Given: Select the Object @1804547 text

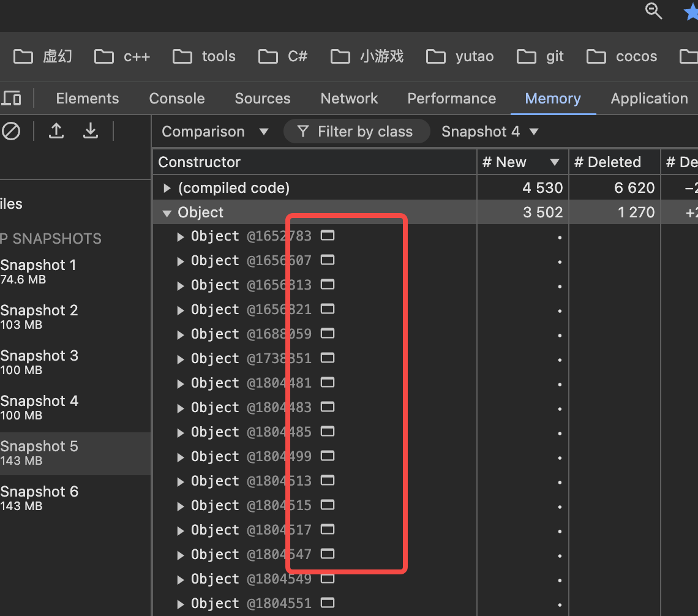Looking at the screenshot, I should (251, 554).
